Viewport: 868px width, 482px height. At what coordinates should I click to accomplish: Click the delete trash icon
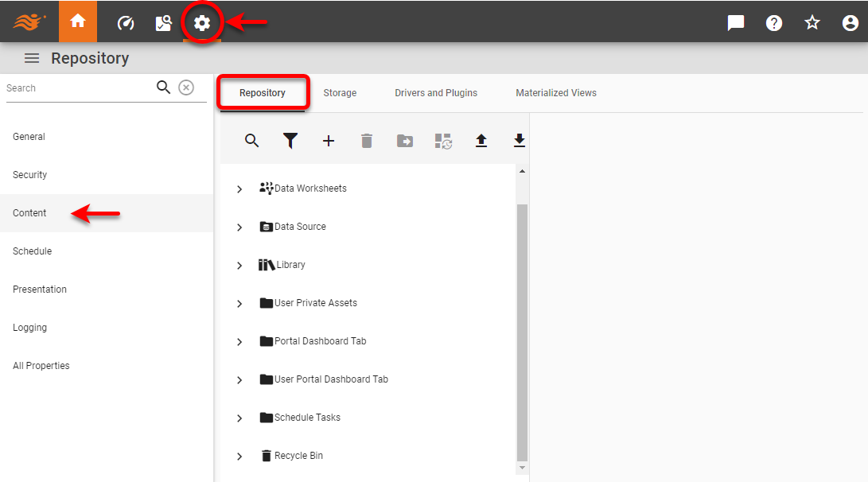click(367, 141)
